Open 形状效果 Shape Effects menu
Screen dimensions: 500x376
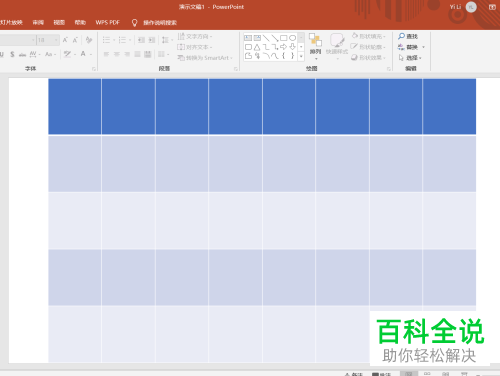[368, 57]
